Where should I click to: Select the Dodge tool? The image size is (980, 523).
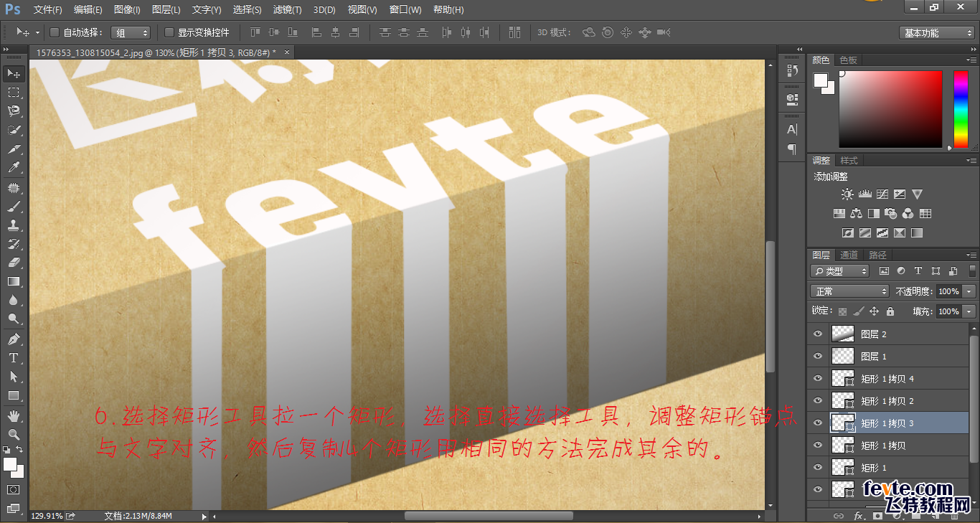(14, 319)
